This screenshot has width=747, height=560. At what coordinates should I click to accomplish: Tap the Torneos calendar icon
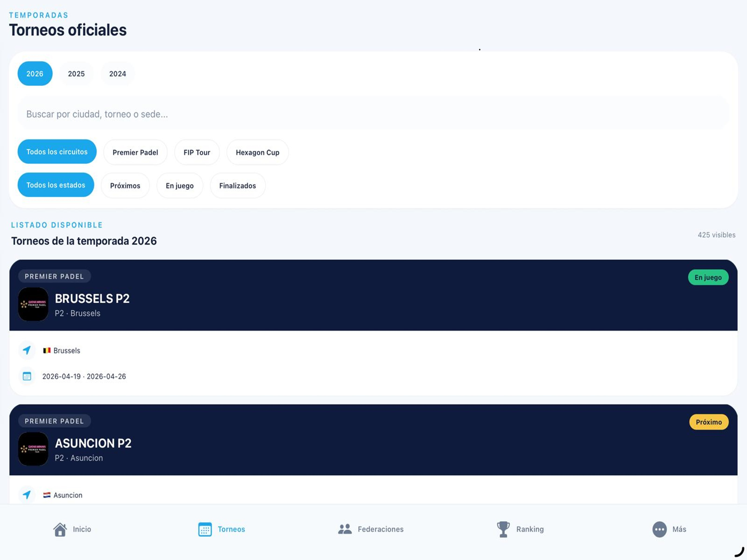205,529
